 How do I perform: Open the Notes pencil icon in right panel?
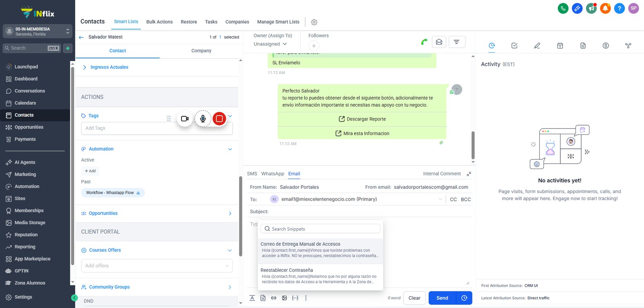coord(537,45)
